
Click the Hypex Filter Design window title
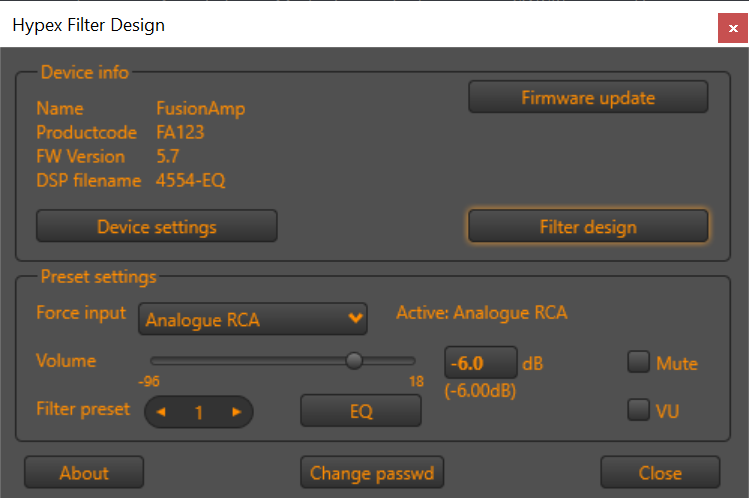tap(88, 25)
